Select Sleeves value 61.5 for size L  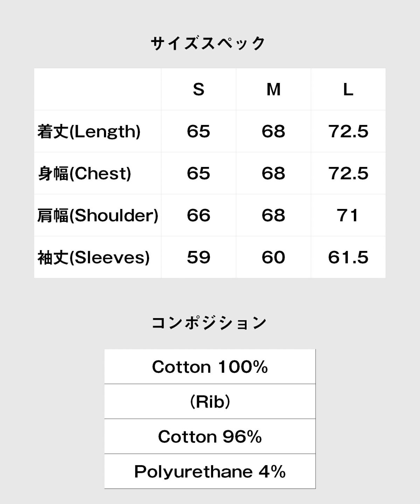click(348, 258)
